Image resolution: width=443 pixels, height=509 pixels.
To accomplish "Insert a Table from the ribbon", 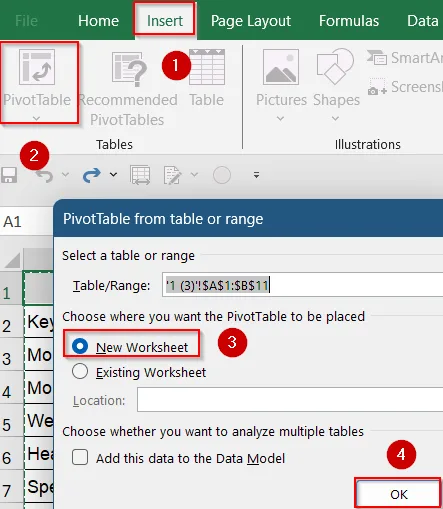I will [x=207, y=78].
